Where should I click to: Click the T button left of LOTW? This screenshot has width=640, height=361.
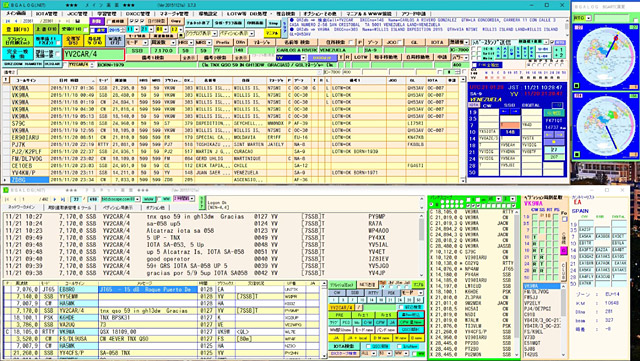click(341, 57)
